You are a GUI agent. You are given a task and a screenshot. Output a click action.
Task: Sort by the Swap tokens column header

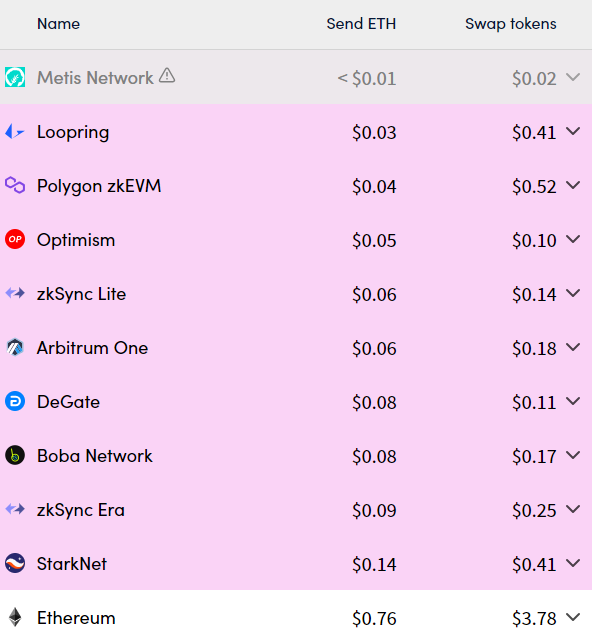pyautogui.click(x=511, y=24)
